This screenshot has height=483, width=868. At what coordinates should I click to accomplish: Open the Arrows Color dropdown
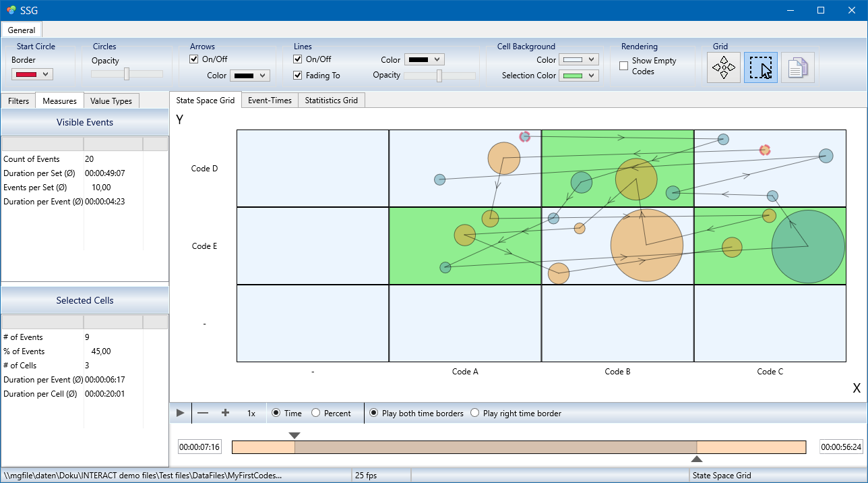pyautogui.click(x=250, y=76)
